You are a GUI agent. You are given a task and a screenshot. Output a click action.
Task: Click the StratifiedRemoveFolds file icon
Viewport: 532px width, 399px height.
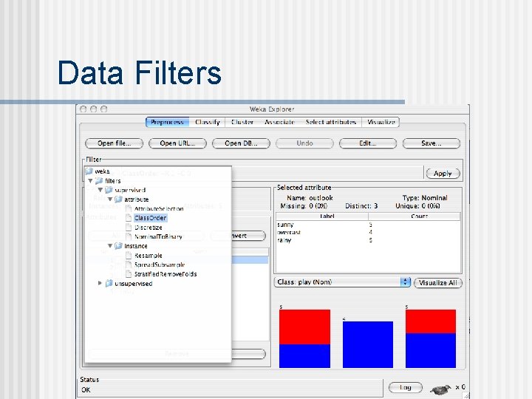click(x=129, y=273)
